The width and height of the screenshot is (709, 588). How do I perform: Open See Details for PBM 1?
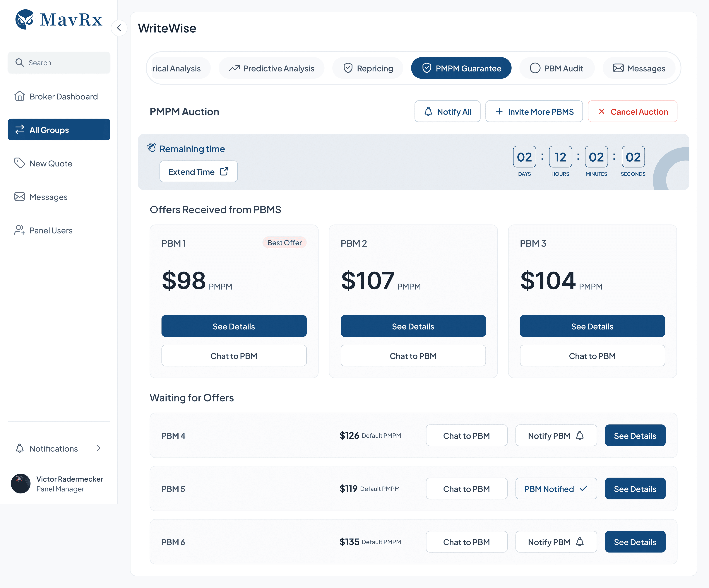pyautogui.click(x=234, y=326)
